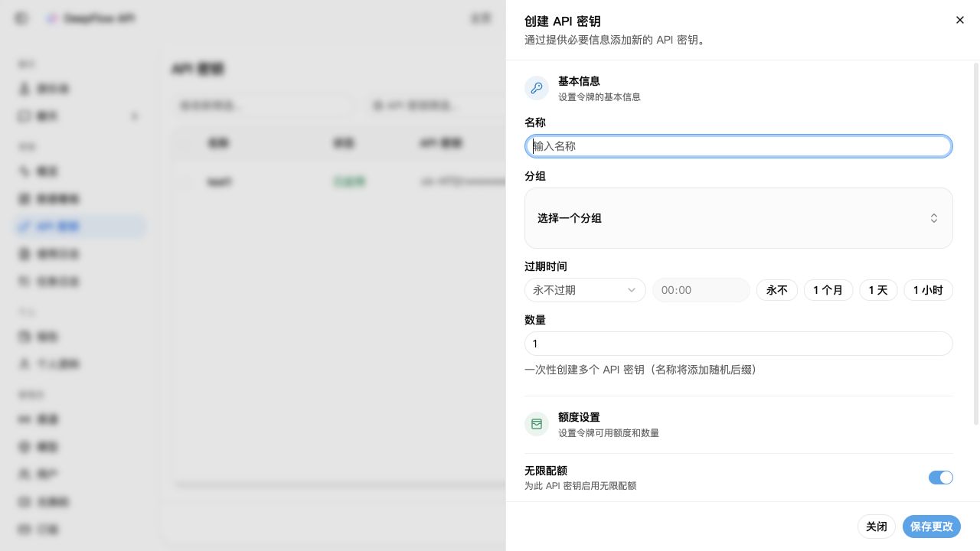Click the 设置令牌可用额度和数量 description
Viewport: 980px width, 551px height.
[609, 433]
